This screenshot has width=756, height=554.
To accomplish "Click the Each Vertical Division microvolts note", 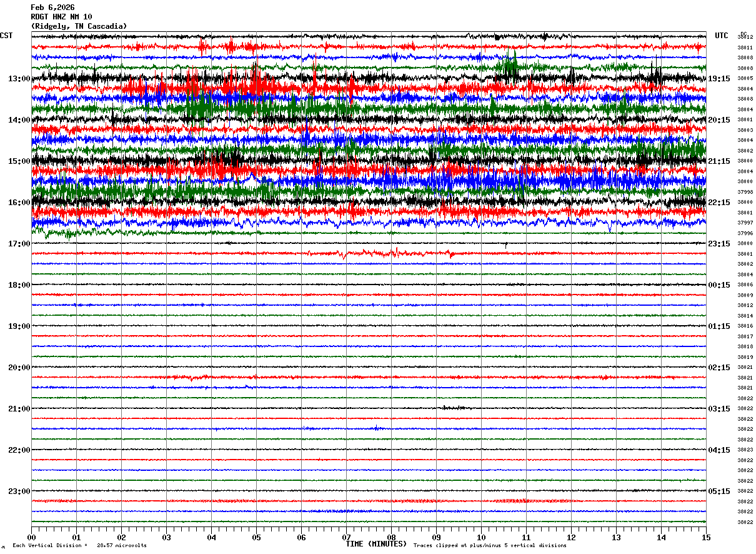I will click(x=79, y=545).
